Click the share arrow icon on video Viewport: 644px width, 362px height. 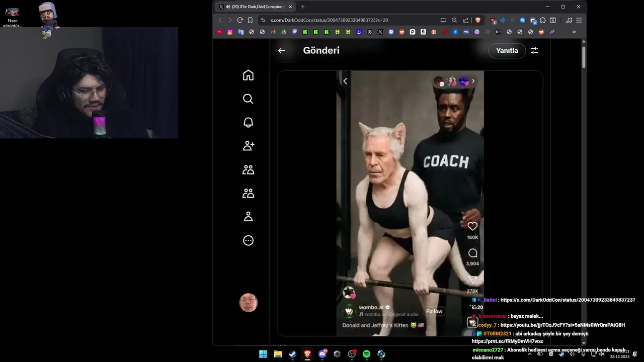coord(472,280)
